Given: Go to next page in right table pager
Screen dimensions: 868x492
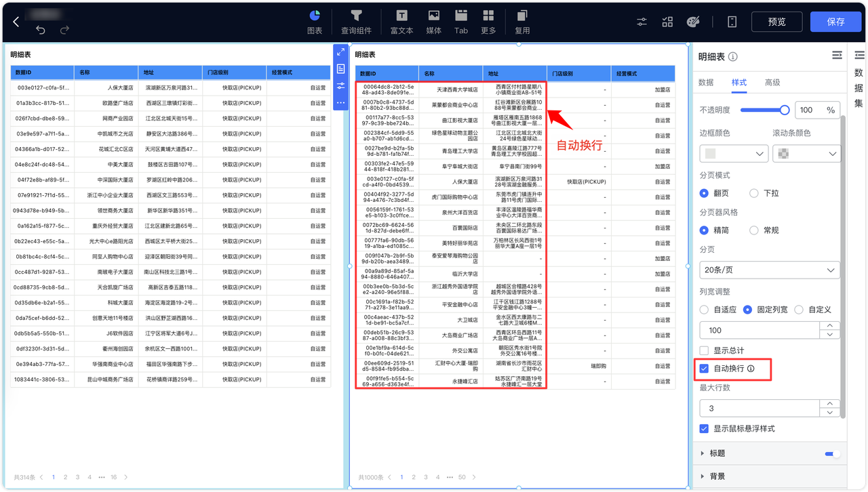Looking at the screenshot, I should point(474,477).
